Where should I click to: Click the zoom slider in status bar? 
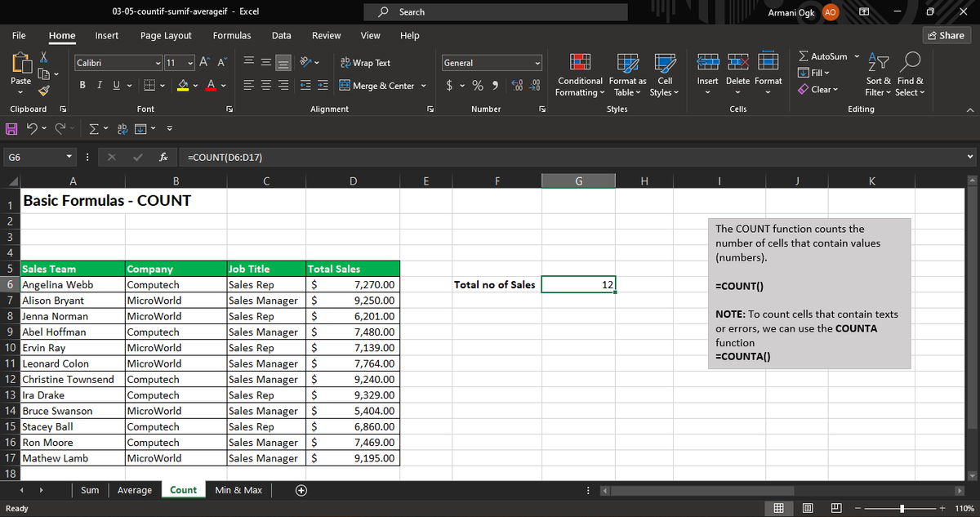click(x=902, y=509)
